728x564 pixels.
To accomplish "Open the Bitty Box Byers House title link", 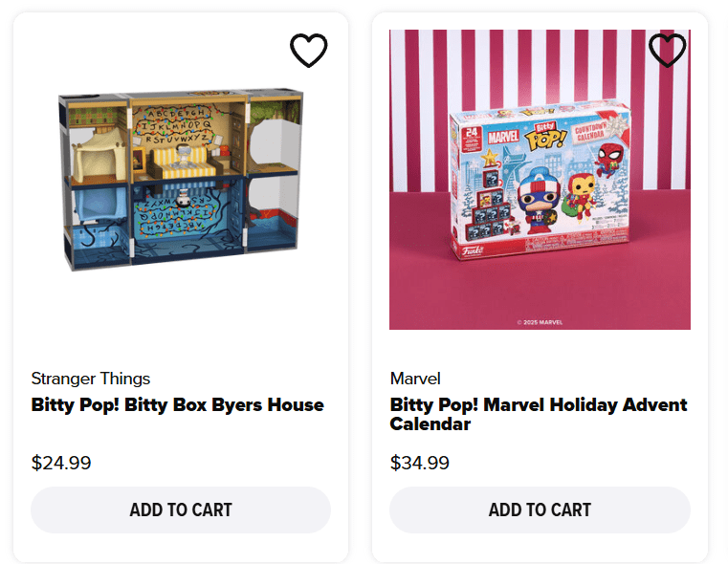I will click(x=178, y=404).
